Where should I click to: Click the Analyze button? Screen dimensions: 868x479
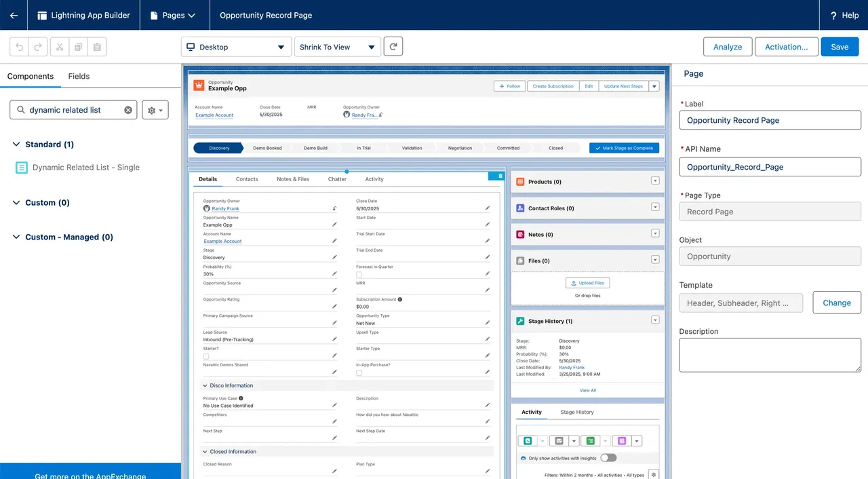pos(728,47)
